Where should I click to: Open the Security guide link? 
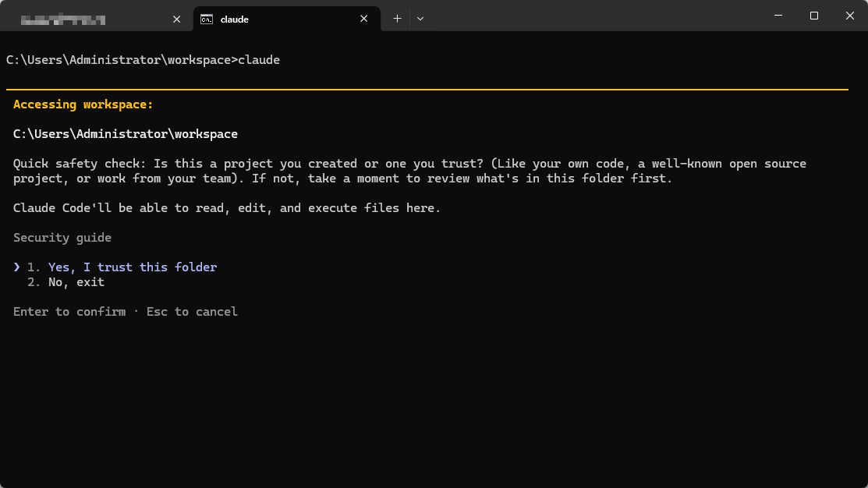[x=62, y=238]
